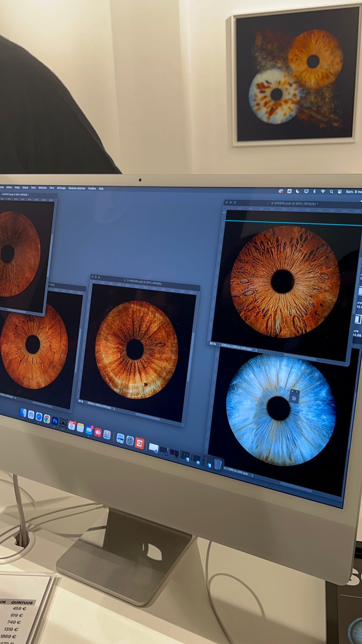Viewport: 362px width, 644px height.
Task: Toggle Bluetooth from the menu bar
Action: [314, 191]
